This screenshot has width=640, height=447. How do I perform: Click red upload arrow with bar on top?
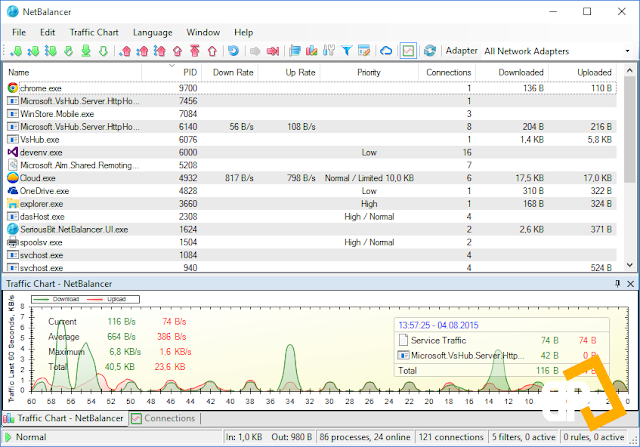195,51
